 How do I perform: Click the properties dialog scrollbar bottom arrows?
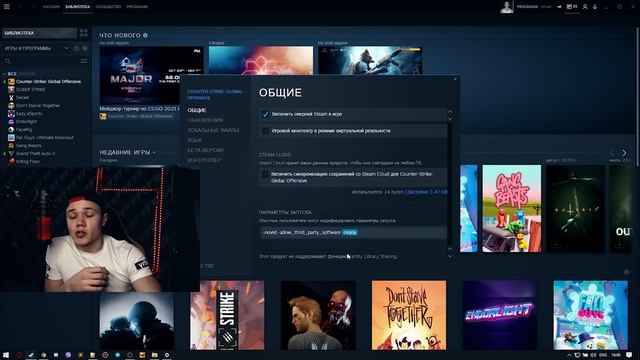[x=450, y=253]
